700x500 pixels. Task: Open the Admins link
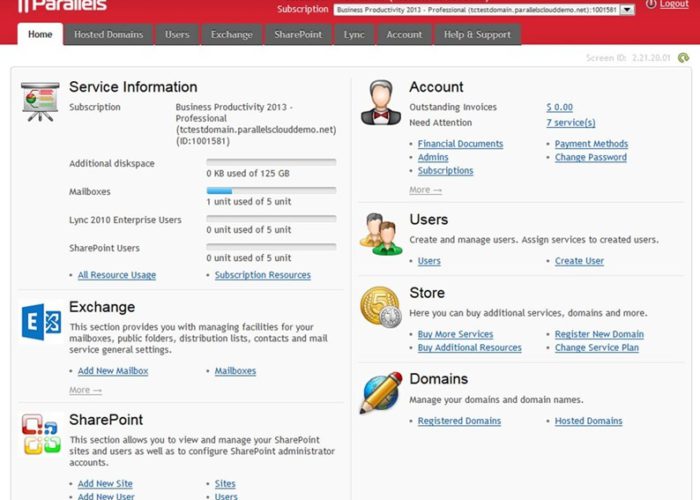tap(433, 157)
